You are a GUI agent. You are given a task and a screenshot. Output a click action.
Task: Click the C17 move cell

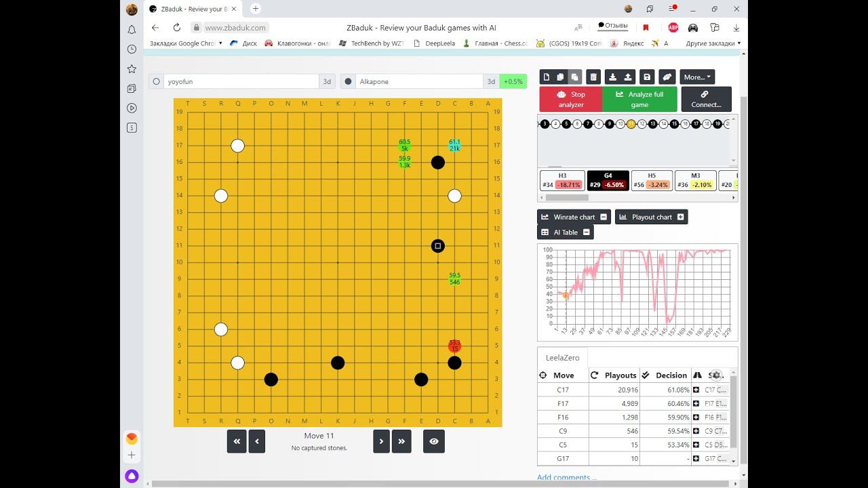pos(564,390)
